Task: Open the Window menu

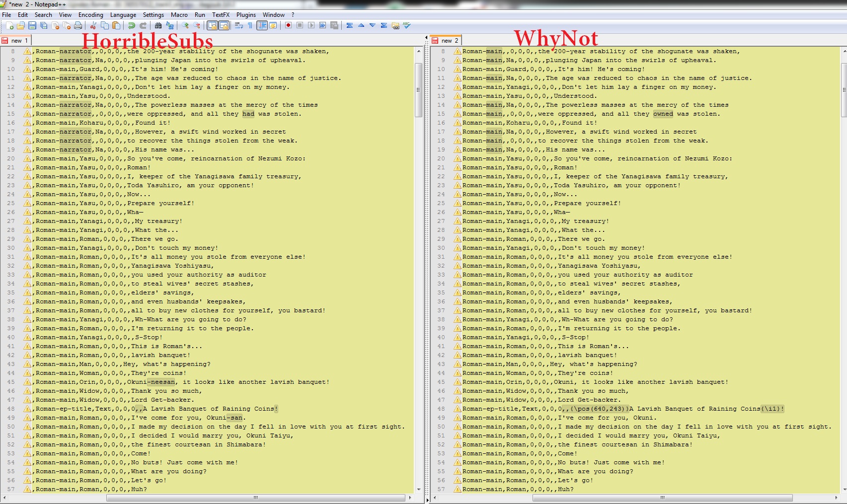Action: coord(274,15)
